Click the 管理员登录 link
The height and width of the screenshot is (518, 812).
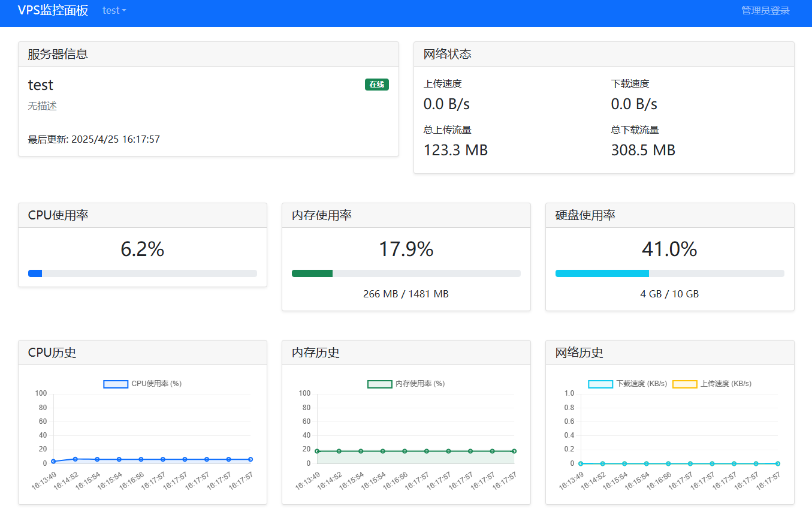pyautogui.click(x=765, y=10)
